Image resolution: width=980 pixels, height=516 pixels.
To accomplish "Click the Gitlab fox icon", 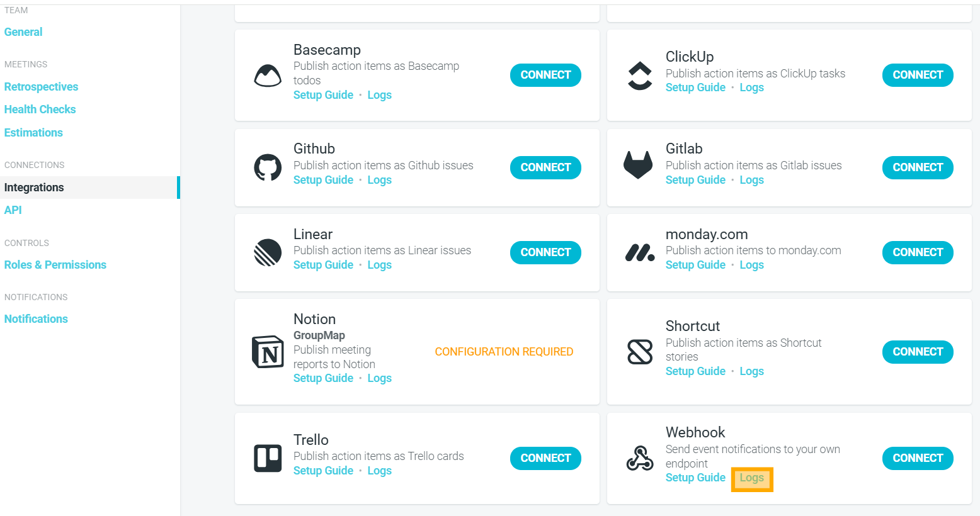I will (638, 165).
